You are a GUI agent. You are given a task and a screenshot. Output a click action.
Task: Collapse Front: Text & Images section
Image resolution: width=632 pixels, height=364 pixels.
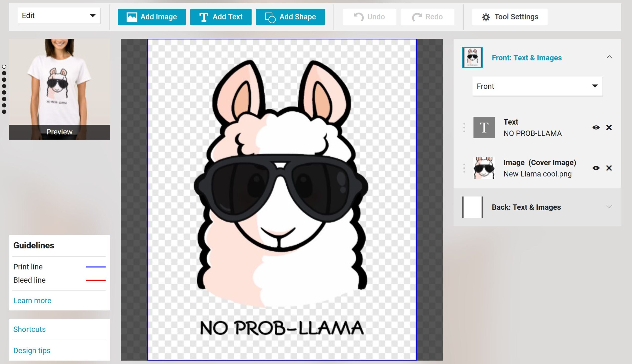[609, 57]
